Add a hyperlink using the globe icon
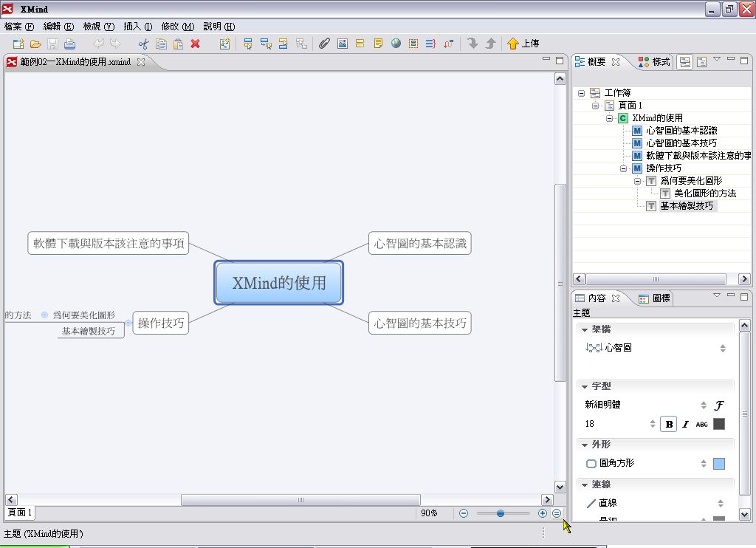This screenshot has width=756, height=548. [396, 44]
